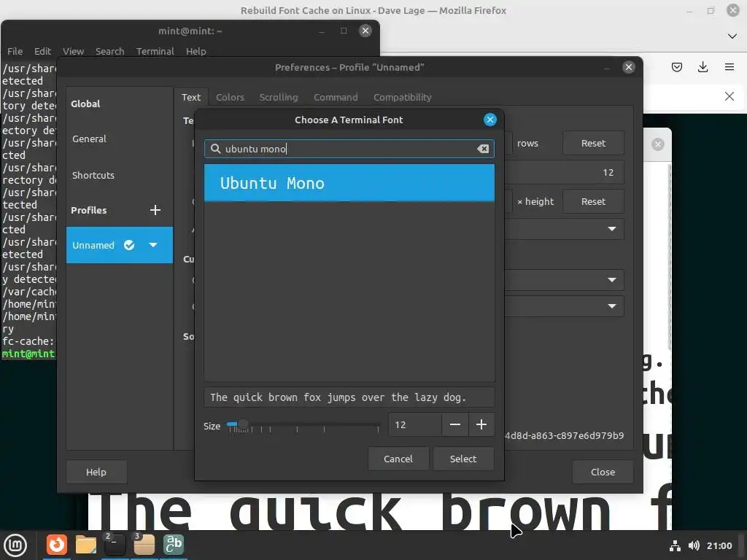The width and height of the screenshot is (747, 560).
Task: Adjust the font Size slider
Action: pyautogui.click(x=303, y=425)
